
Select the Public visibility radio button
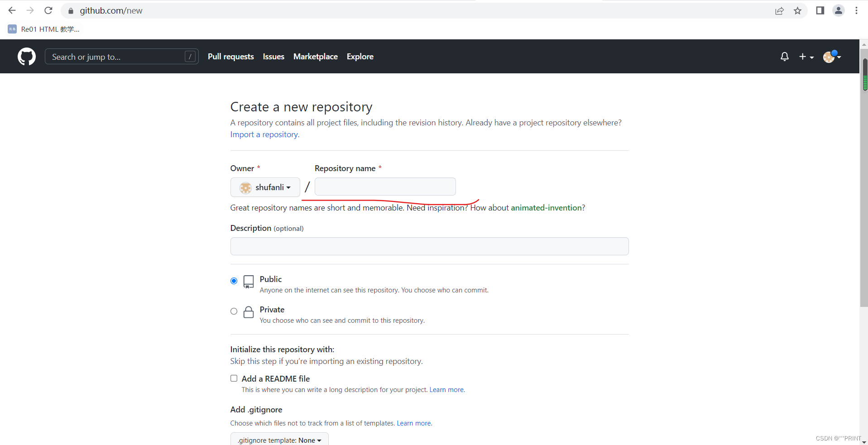[x=234, y=281]
